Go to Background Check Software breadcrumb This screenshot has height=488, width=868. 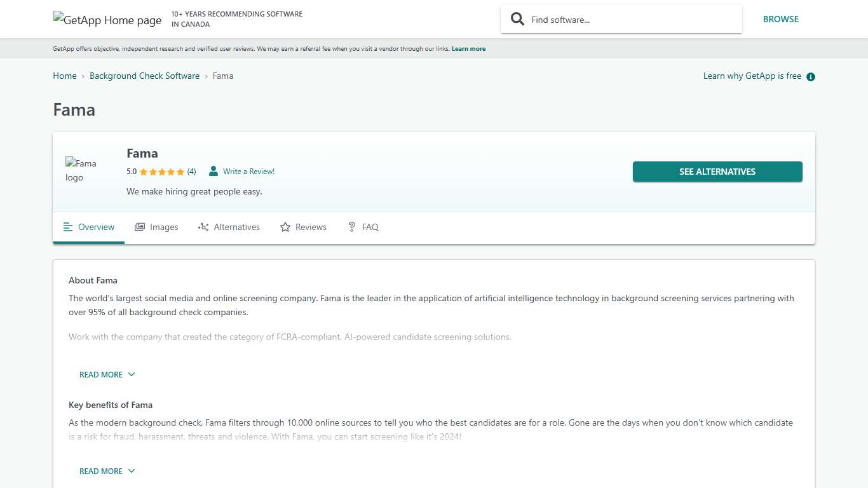144,76
